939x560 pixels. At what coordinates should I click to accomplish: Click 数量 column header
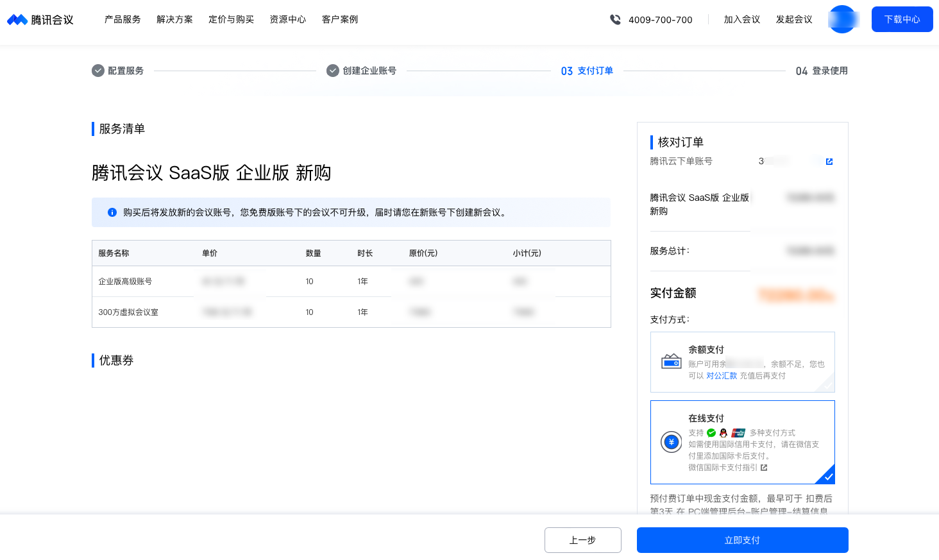click(x=314, y=253)
